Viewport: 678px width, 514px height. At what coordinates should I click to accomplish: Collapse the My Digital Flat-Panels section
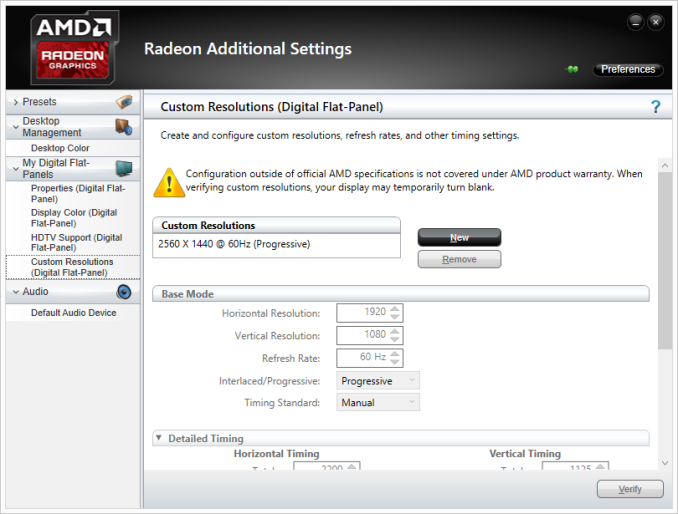tap(16, 169)
